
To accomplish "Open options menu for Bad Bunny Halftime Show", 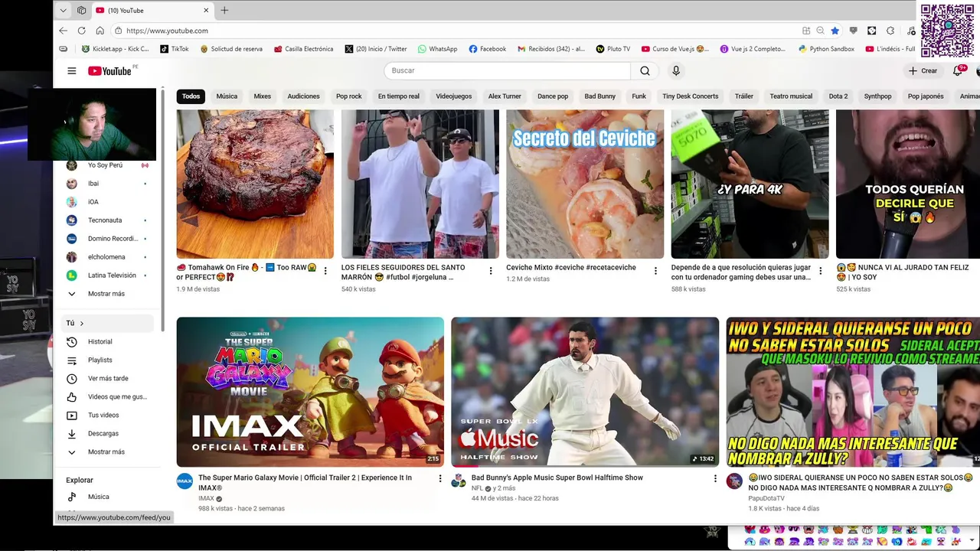I will pyautogui.click(x=715, y=478).
